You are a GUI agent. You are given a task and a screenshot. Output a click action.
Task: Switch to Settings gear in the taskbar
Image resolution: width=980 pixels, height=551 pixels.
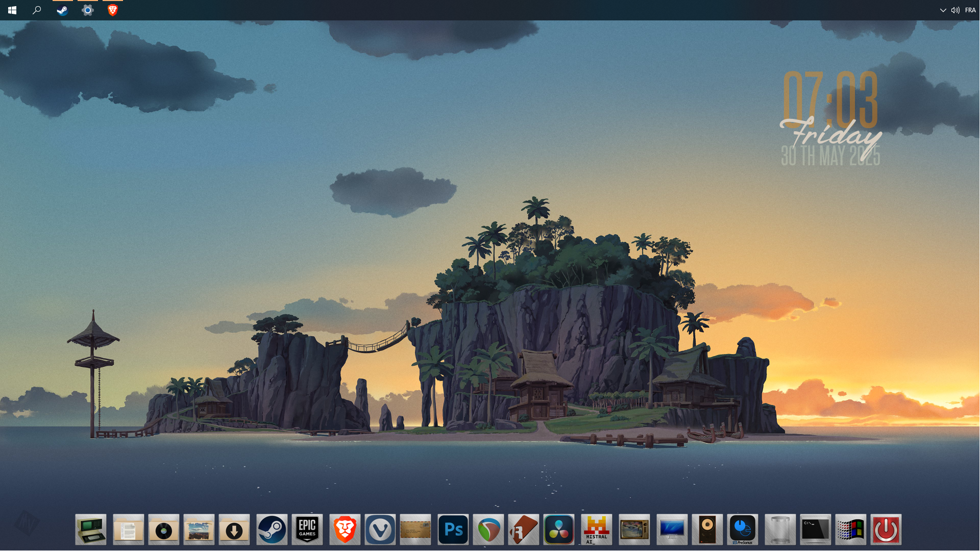[88, 10]
